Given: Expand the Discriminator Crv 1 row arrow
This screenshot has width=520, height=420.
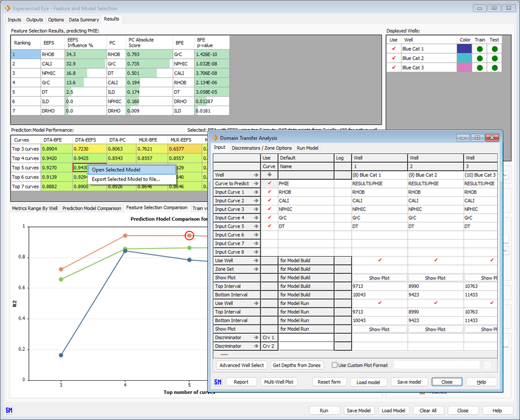Looking at the screenshot, I should [x=254, y=338].
